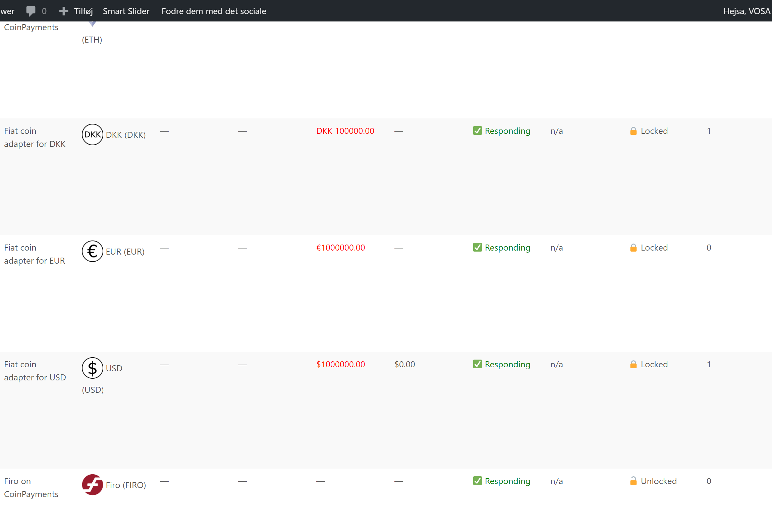Click the red $1000000.00 amount
This screenshot has width=772, height=532.
pyautogui.click(x=340, y=364)
